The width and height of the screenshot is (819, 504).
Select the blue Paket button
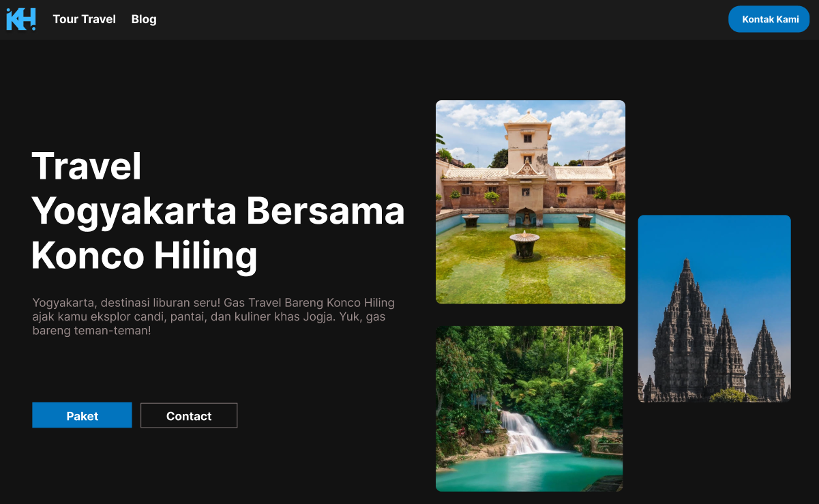[82, 415]
